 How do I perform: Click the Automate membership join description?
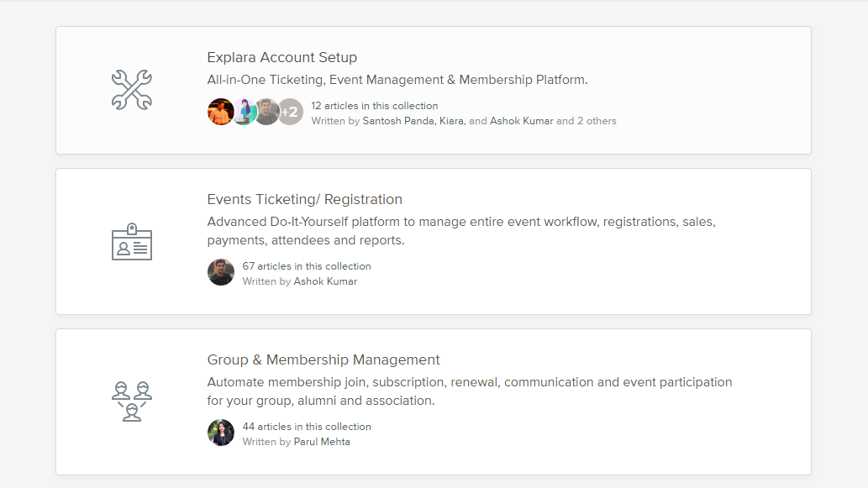pyautogui.click(x=470, y=391)
